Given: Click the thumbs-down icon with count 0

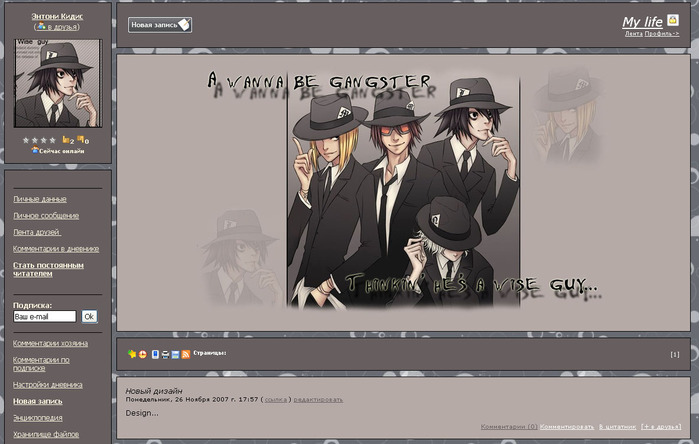Looking at the screenshot, I should 80,140.
